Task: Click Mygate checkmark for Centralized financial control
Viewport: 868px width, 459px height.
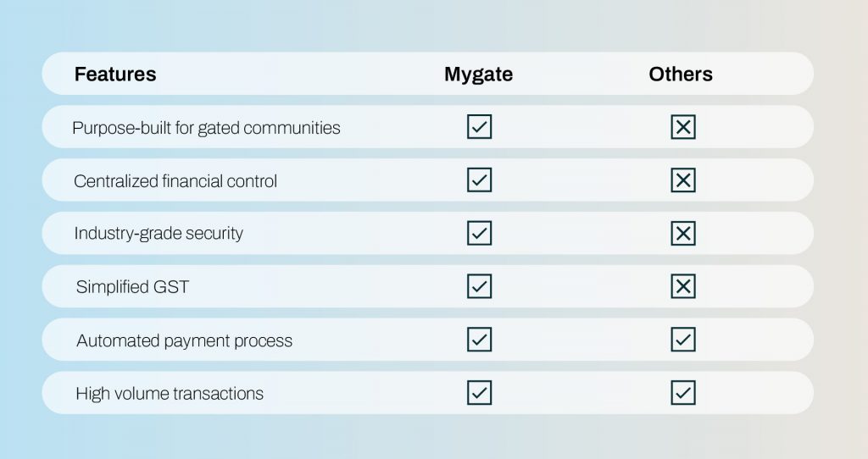Action: coord(480,180)
